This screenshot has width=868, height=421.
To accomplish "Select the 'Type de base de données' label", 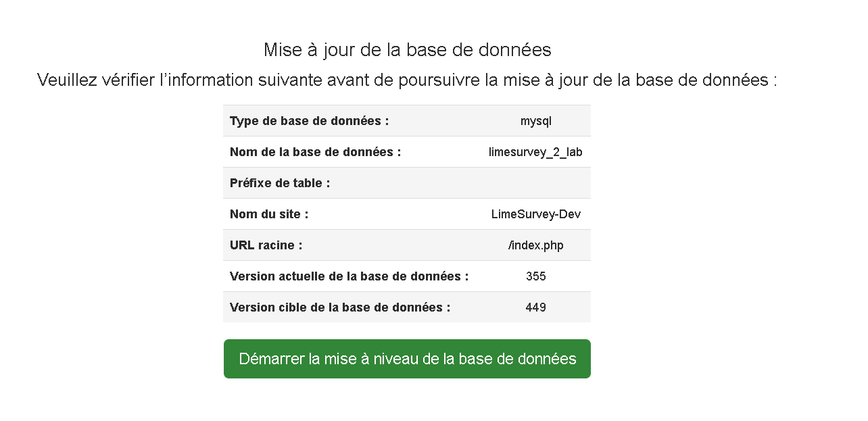I will coord(309,121).
